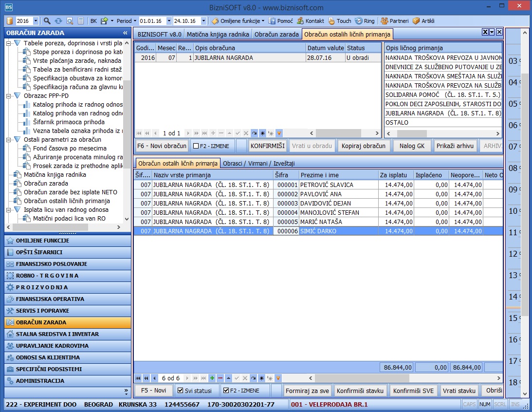Open the Artikli box icon

tap(416, 21)
